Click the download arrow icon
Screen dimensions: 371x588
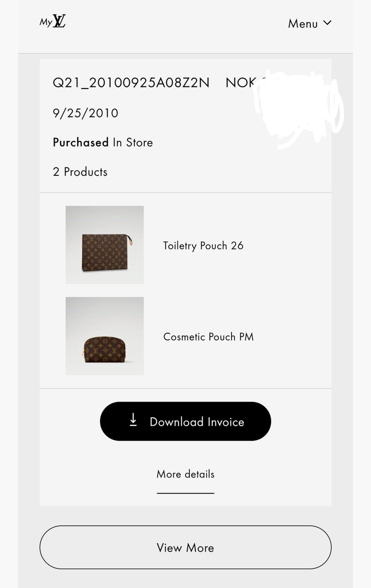[133, 420]
